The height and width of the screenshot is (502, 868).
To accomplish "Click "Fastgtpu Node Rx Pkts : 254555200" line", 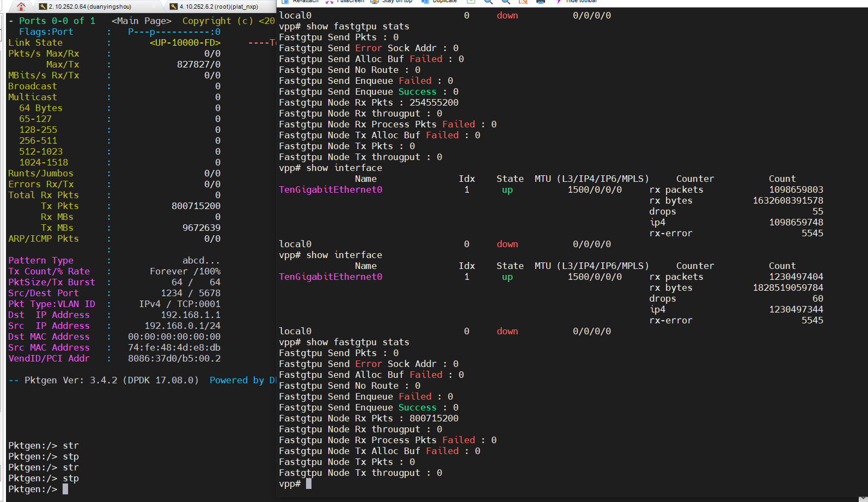I will [369, 102].
